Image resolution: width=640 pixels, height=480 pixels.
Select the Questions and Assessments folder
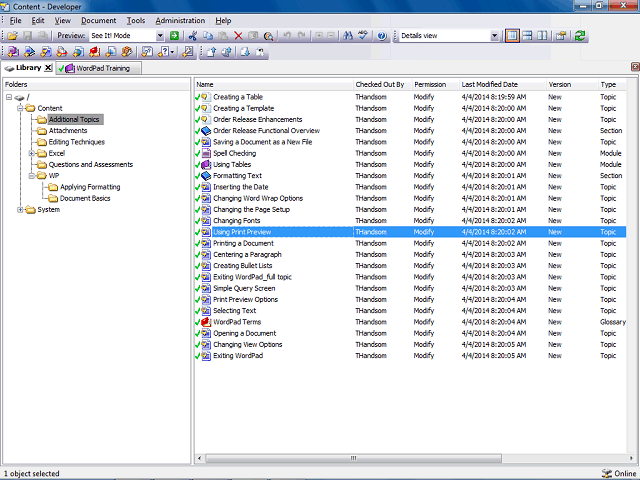pyautogui.click(x=91, y=164)
